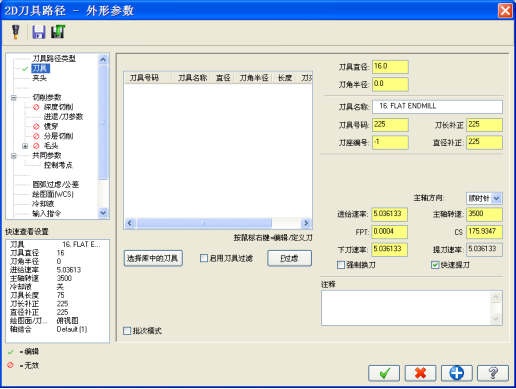This screenshot has height=389, width=516.
Task: Click the 直径 column header
Action: tap(223, 78)
